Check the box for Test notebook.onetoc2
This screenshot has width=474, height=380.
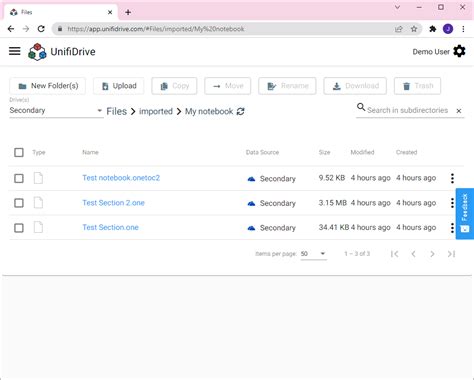point(19,178)
